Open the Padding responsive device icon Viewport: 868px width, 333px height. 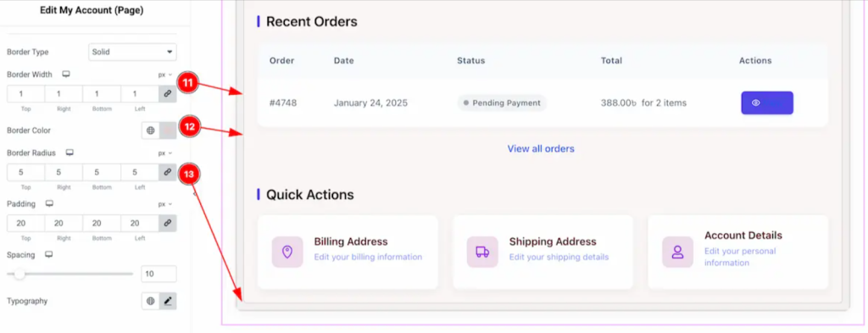(49, 203)
